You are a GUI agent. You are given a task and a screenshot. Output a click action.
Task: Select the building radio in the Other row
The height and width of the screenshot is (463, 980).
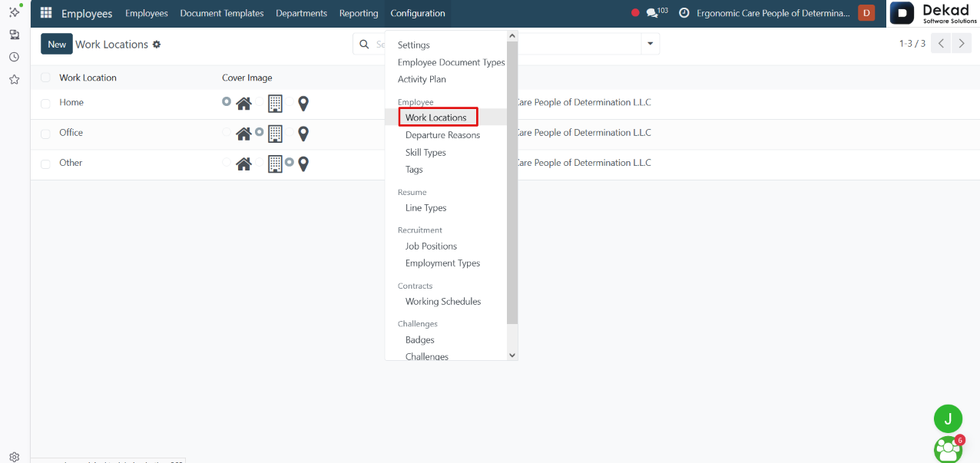(x=260, y=162)
